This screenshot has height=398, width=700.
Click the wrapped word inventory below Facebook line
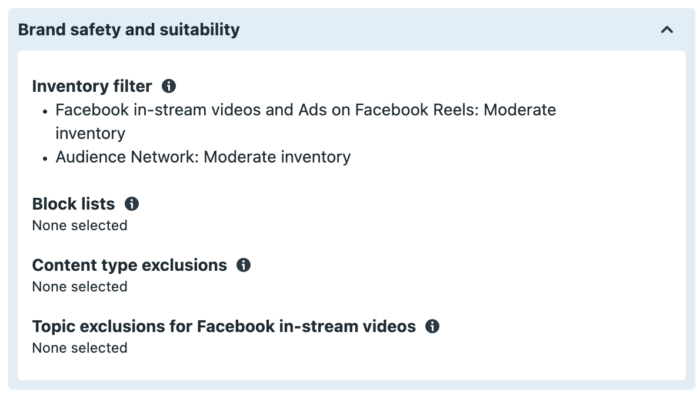click(x=90, y=133)
